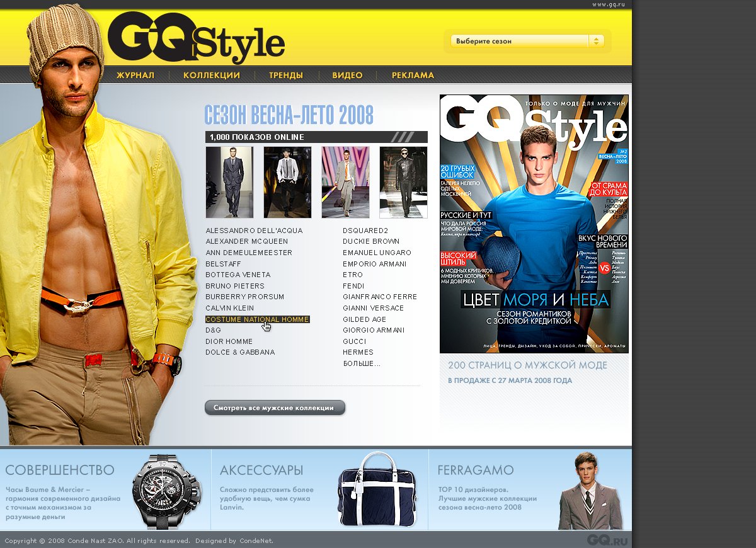The width and height of the screenshot is (756, 548).
Task: Select ALESSANDRO DELL'ACQUA collection
Action: click(254, 231)
